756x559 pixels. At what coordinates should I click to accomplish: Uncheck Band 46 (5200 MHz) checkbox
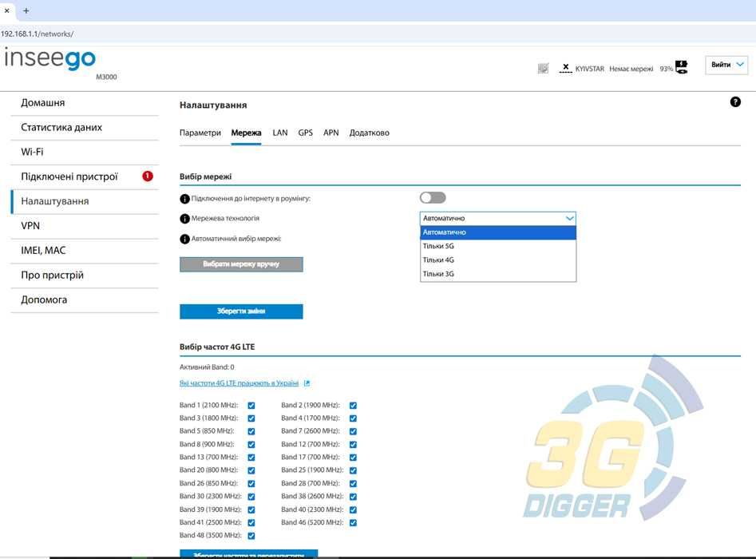pyautogui.click(x=353, y=523)
